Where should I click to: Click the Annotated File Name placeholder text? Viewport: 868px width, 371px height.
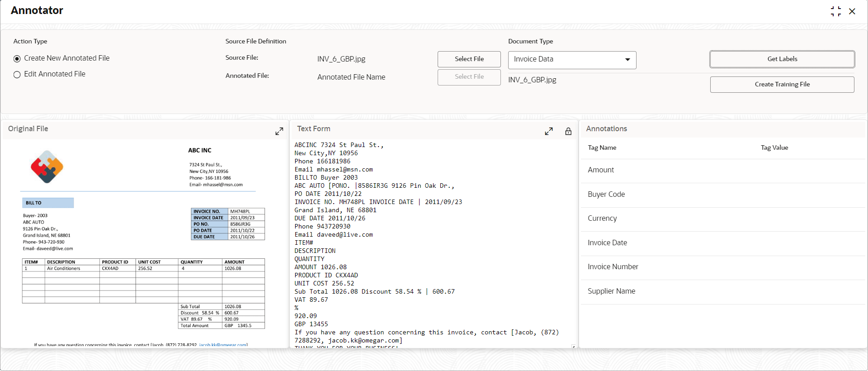351,77
